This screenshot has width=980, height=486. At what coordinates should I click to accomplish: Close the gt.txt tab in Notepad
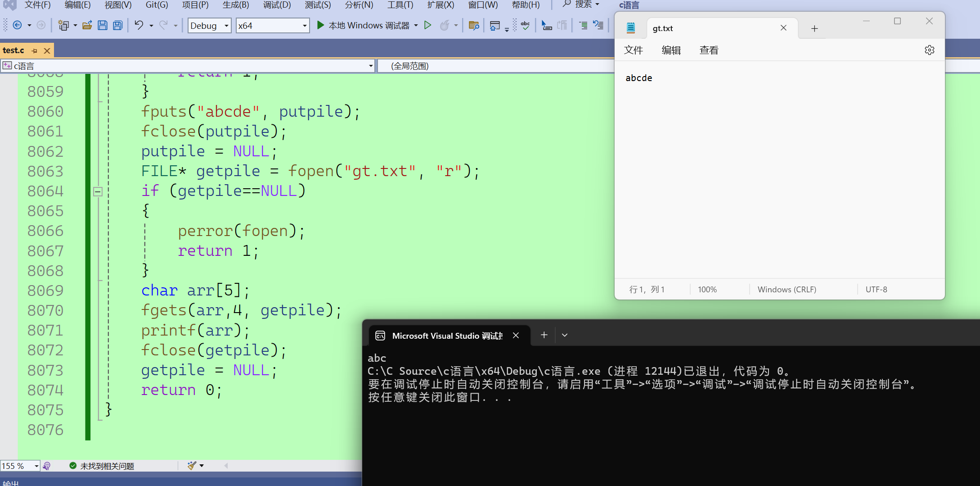783,28
